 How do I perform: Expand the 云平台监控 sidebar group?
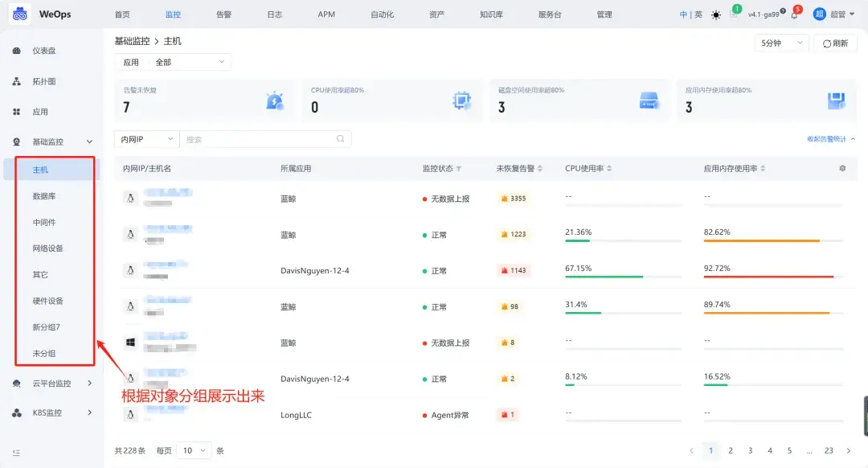click(90, 383)
